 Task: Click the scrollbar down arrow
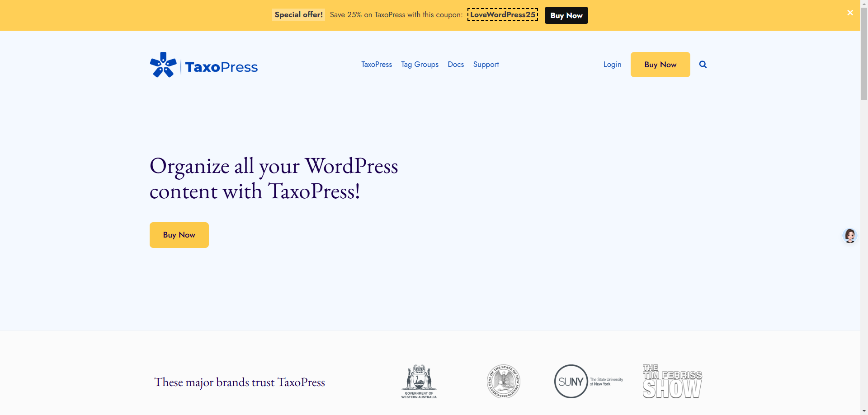tap(864, 411)
